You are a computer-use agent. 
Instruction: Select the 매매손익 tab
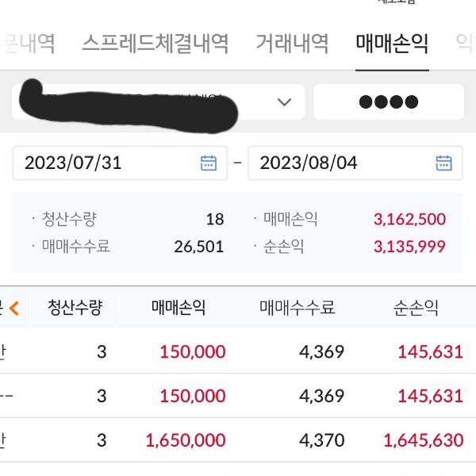tap(392, 44)
